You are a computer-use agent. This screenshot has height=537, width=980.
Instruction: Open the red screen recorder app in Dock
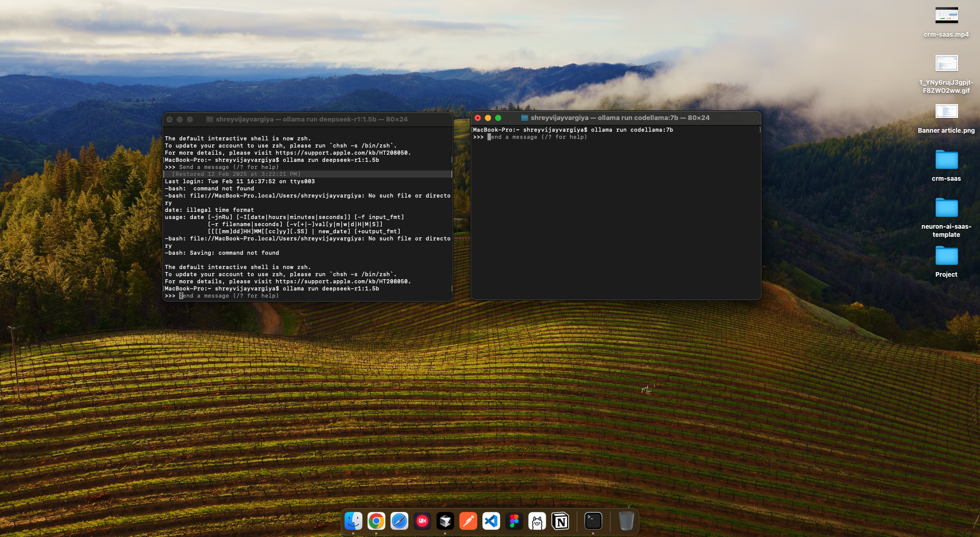[x=422, y=521]
